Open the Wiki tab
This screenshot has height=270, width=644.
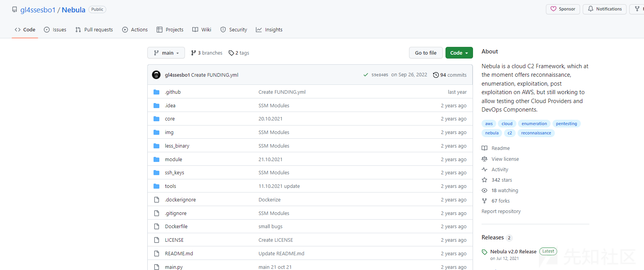point(202,29)
